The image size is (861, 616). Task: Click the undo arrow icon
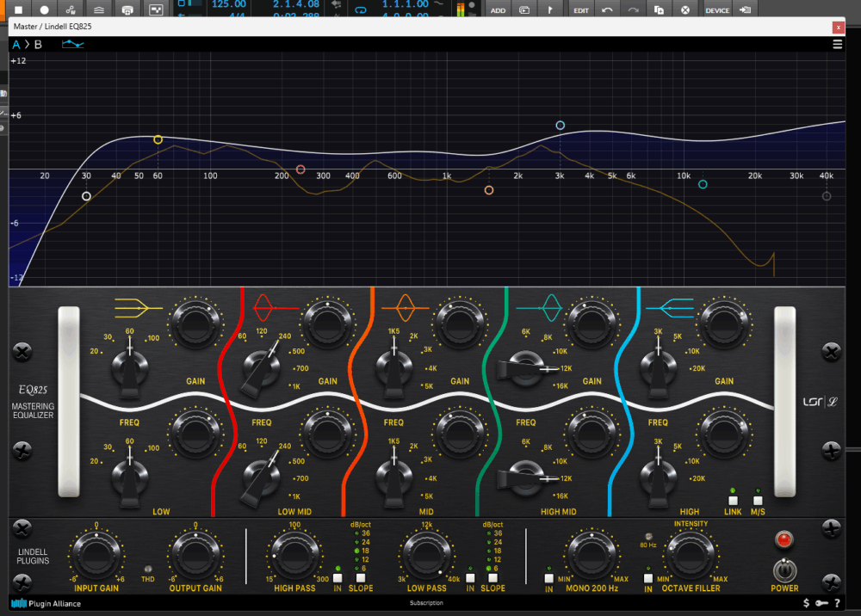(x=607, y=9)
